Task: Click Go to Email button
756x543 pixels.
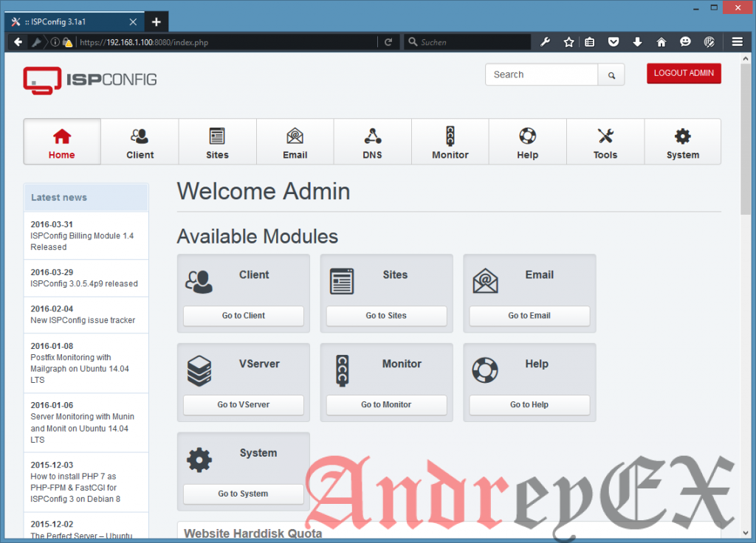Action: (530, 316)
